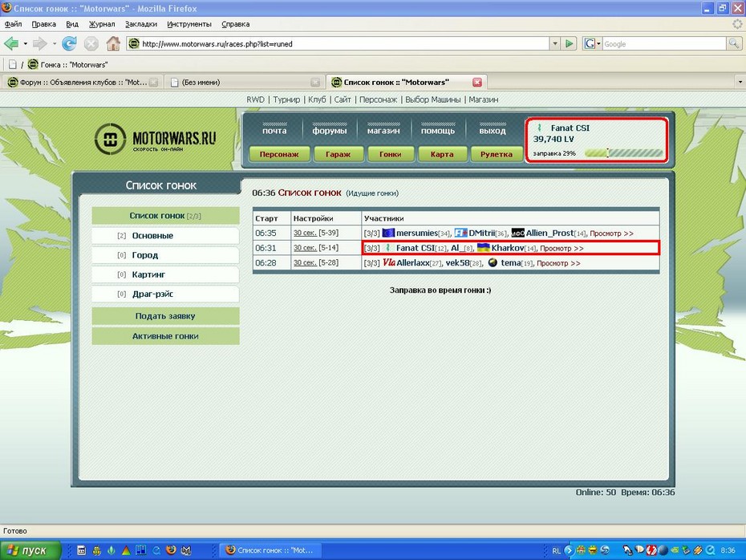This screenshot has height=560, width=746.
Task: Open почта in site navigation
Action: point(274,130)
